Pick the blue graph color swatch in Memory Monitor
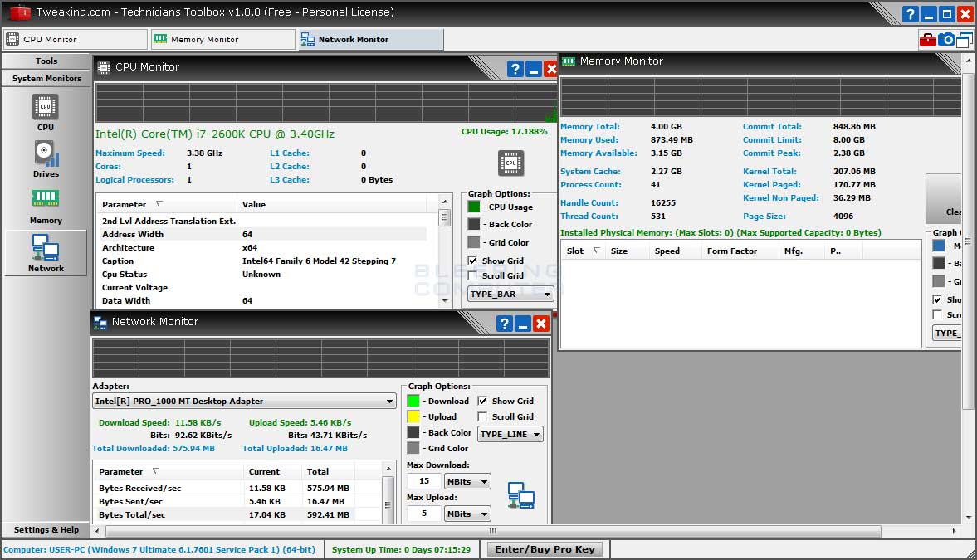 tap(939, 246)
